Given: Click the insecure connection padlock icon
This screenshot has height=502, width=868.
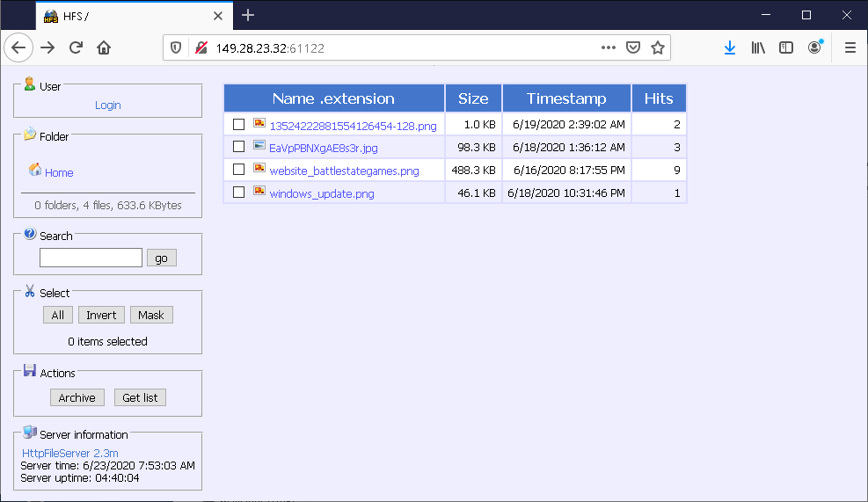Looking at the screenshot, I should [x=201, y=48].
